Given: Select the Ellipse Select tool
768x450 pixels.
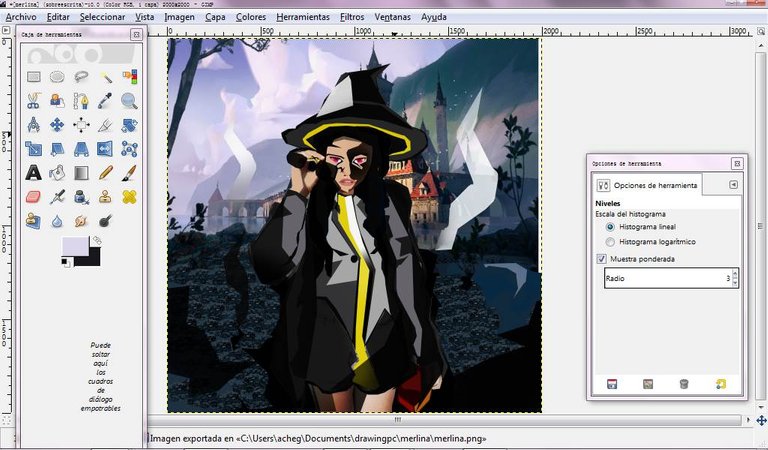Looking at the screenshot, I should pos(57,77).
